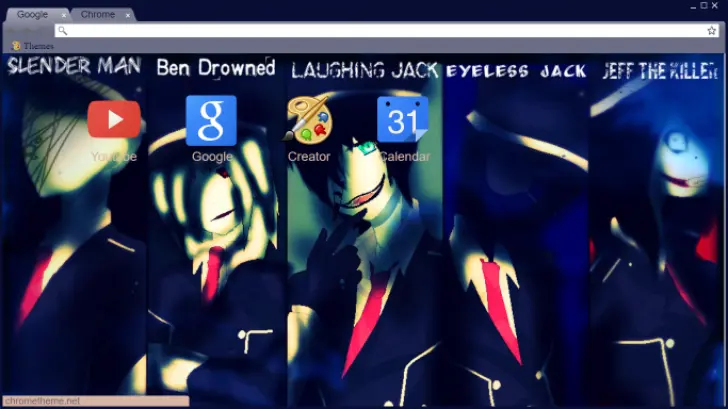The image size is (728, 409).
Task: Select the Creator text label
Action: tap(309, 157)
